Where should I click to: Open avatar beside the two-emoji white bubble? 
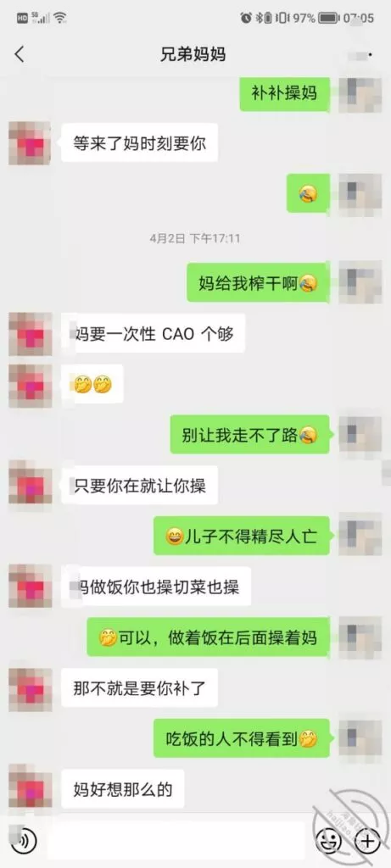click(x=31, y=386)
